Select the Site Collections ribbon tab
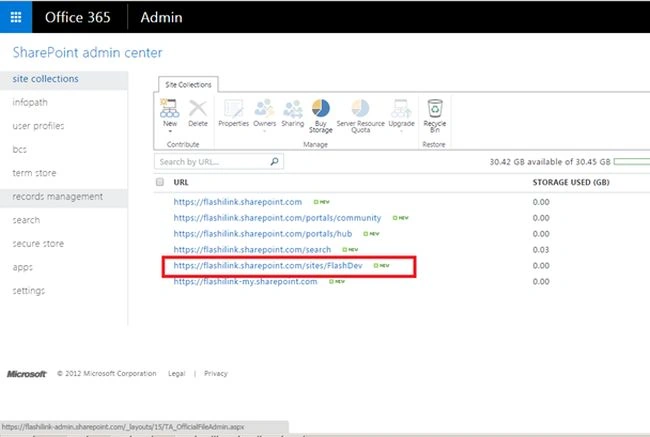The image size is (650, 437). [x=188, y=85]
